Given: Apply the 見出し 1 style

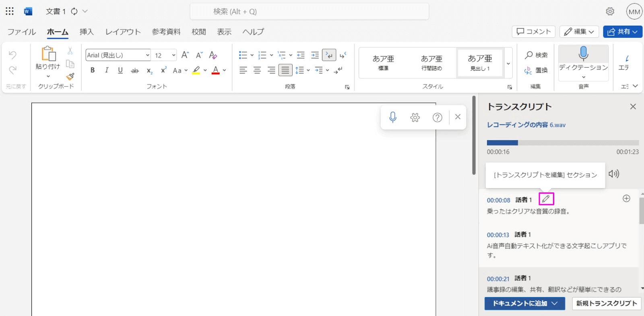Looking at the screenshot, I should click(480, 63).
